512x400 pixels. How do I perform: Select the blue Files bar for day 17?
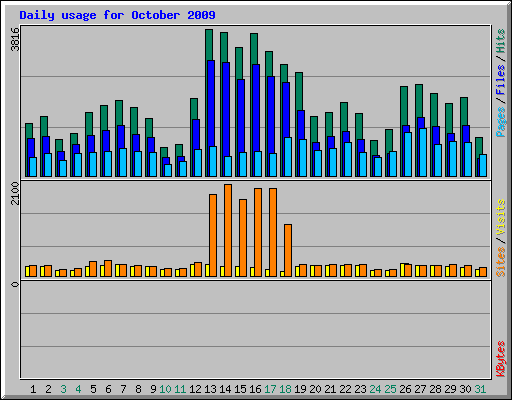click(270, 115)
